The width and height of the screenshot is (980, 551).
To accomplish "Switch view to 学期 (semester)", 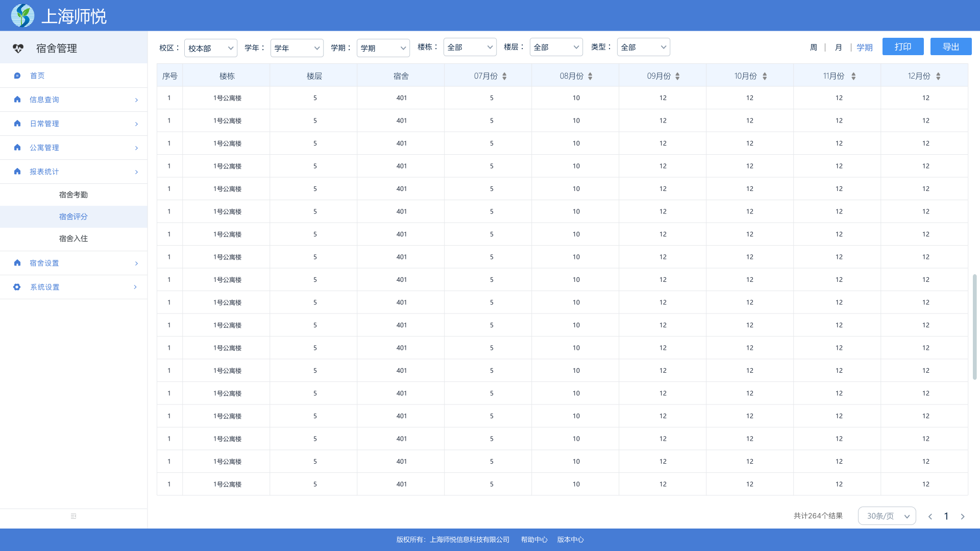I will pyautogui.click(x=864, y=47).
